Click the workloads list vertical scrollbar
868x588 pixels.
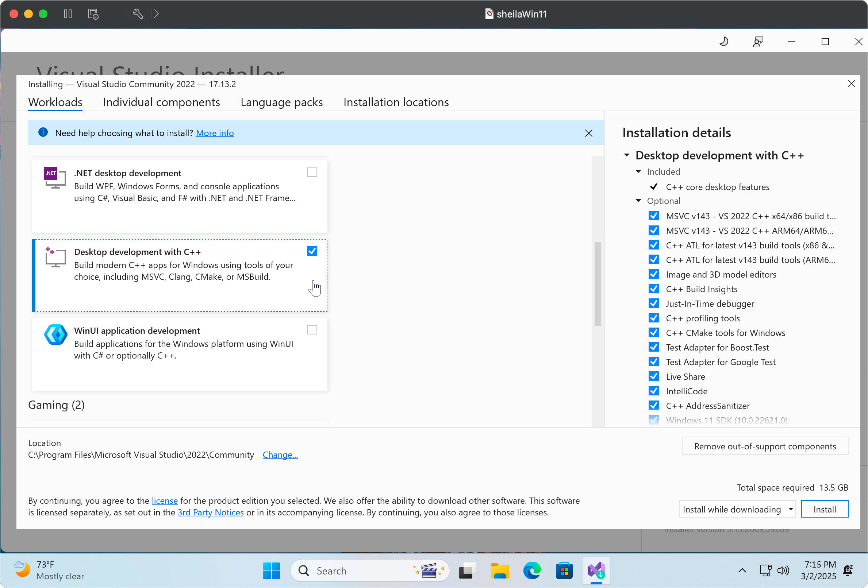[x=598, y=284]
